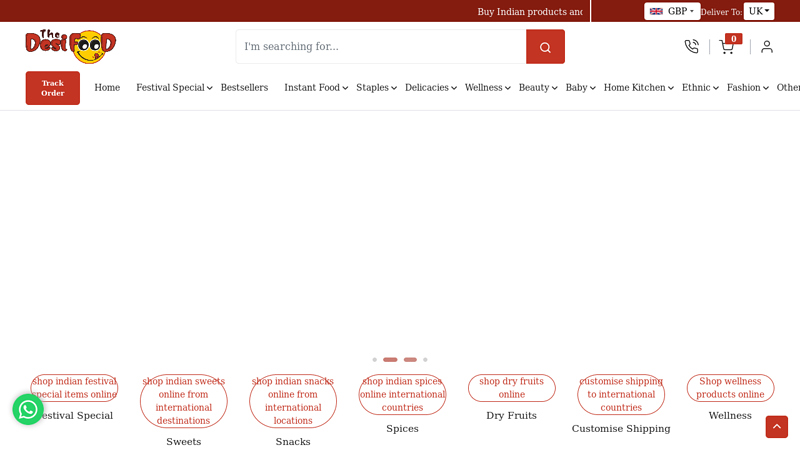
Task: Expand the Staples menu
Action: pos(376,88)
